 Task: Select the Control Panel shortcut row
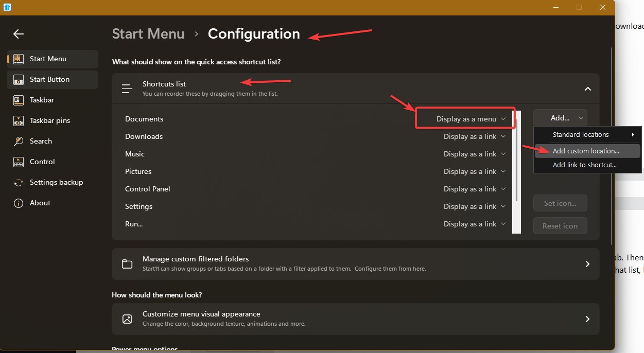(316, 189)
